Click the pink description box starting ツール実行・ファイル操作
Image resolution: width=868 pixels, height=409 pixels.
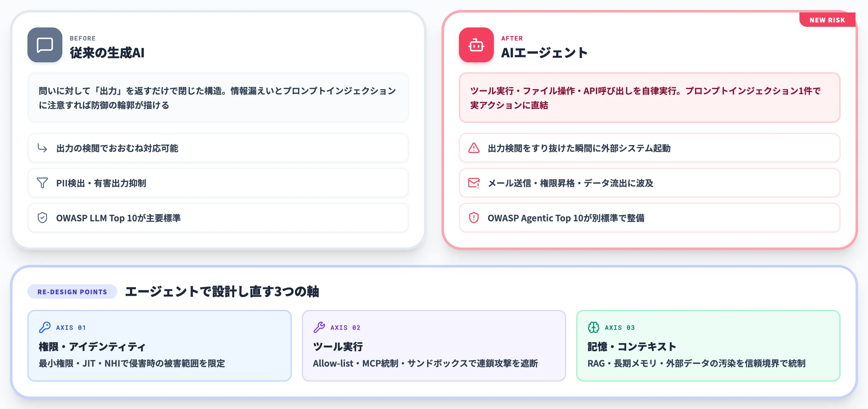coord(650,98)
